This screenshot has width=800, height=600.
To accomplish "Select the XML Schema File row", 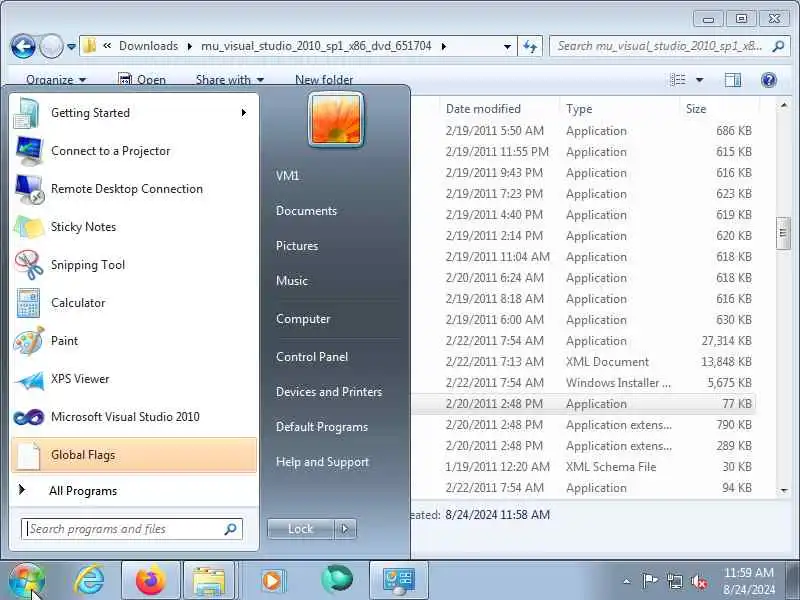I will 584,467.
